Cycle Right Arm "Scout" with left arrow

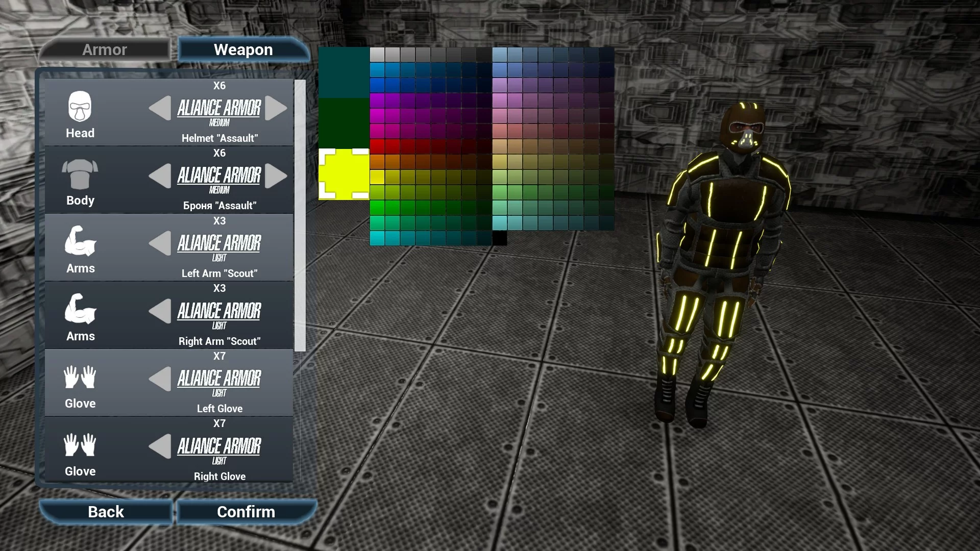coord(160,311)
